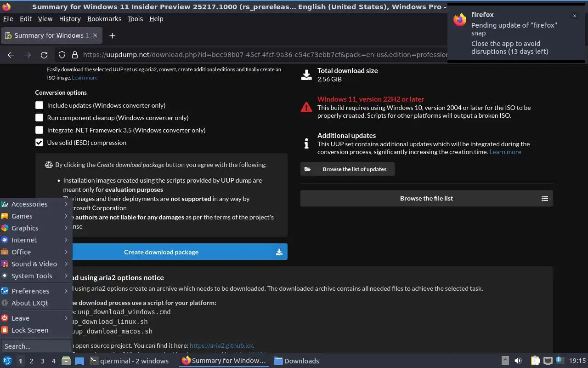Enable Include updates checkbox
Viewport: 588px width, 368px height.
[x=40, y=105]
